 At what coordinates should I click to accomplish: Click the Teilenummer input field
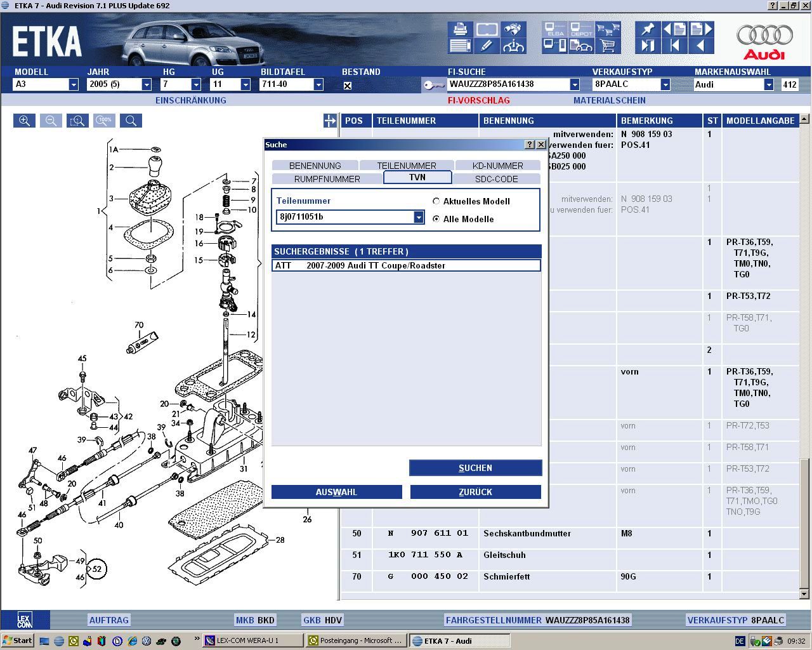346,217
